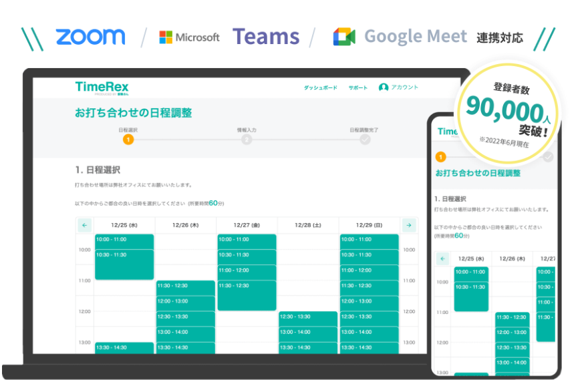
Task: Click the account avatar icon next to アカウント
Action: point(384,87)
